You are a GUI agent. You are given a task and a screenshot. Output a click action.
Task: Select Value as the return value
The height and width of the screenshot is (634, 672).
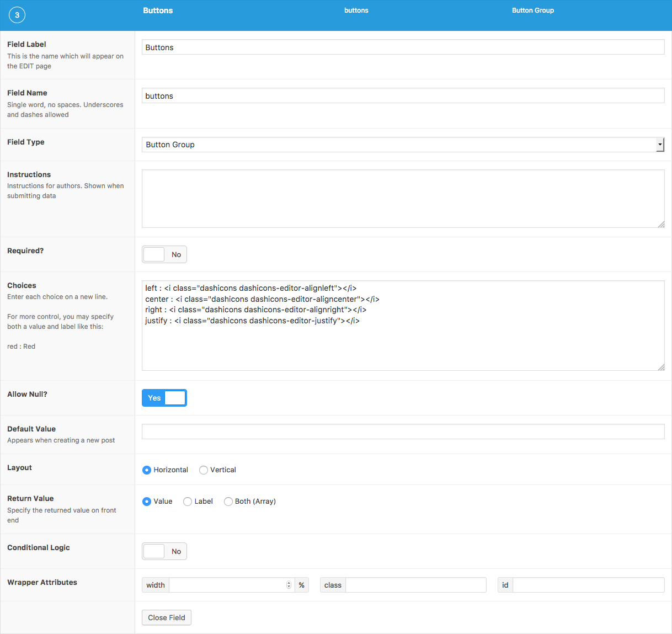147,502
